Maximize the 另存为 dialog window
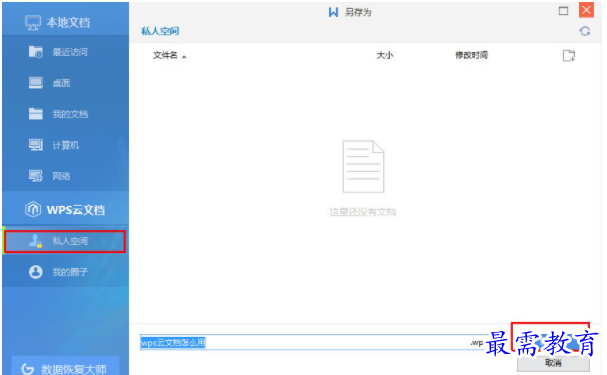The height and width of the screenshot is (375, 607). point(563,11)
